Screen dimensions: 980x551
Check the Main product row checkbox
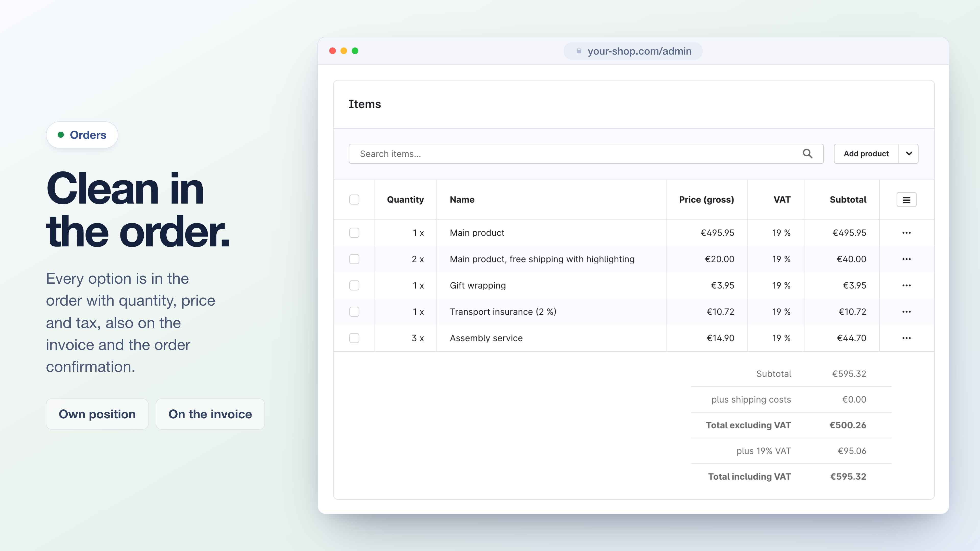[x=354, y=233]
